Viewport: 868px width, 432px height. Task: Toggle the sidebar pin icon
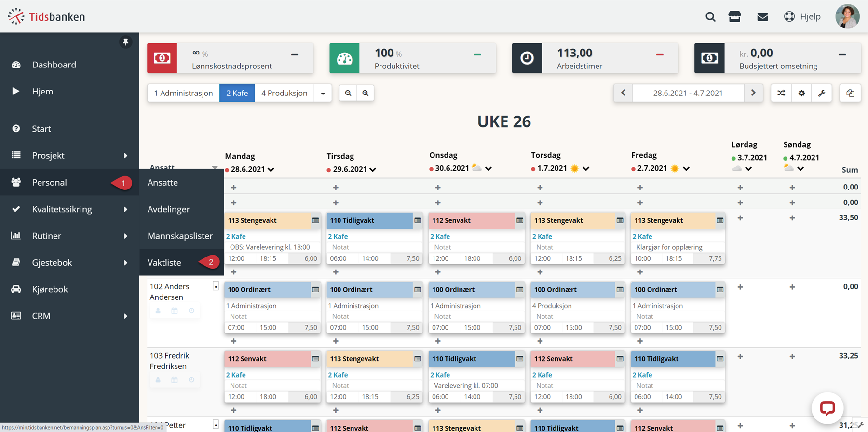pos(125,42)
